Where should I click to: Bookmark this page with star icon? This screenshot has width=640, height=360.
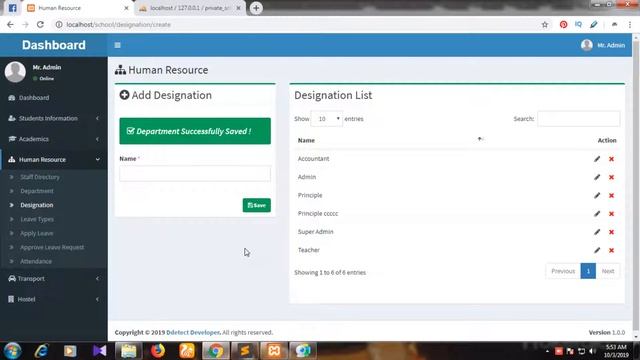coord(544,24)
